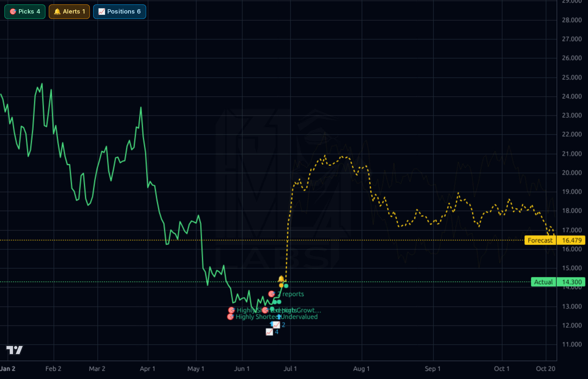588x379 pixels.
Task: Select the Actual price label
Action: [x=543, y=282]
